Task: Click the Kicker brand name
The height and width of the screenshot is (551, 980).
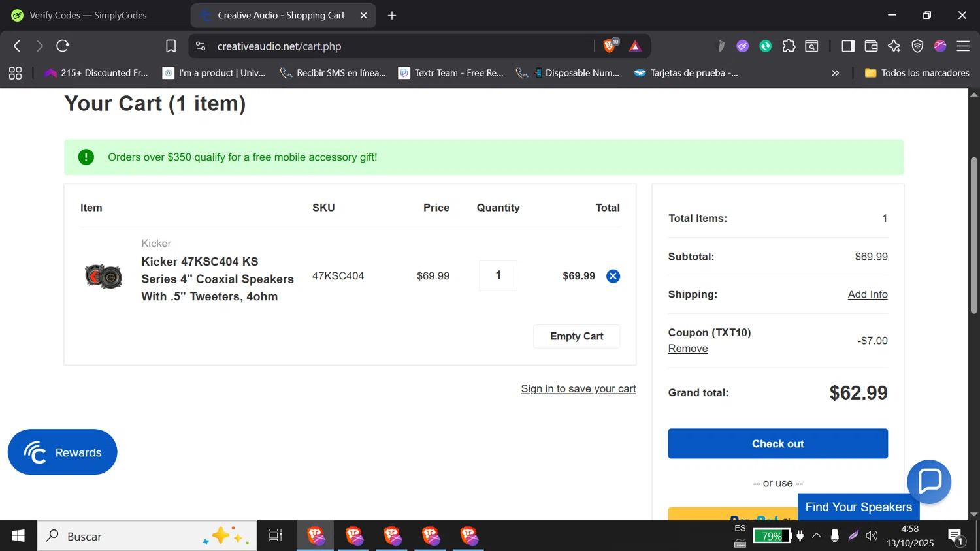Action: click(156, 243)
